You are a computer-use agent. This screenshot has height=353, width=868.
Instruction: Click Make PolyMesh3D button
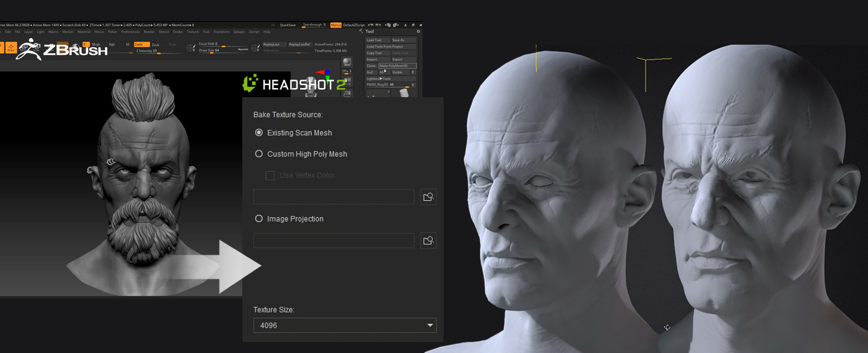pyautogui.click(x=397, y=66)
